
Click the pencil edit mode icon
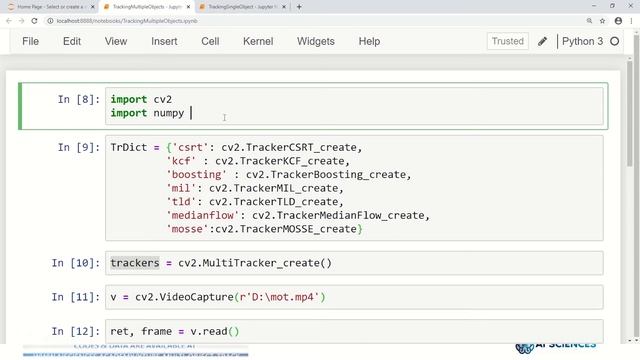542,41
